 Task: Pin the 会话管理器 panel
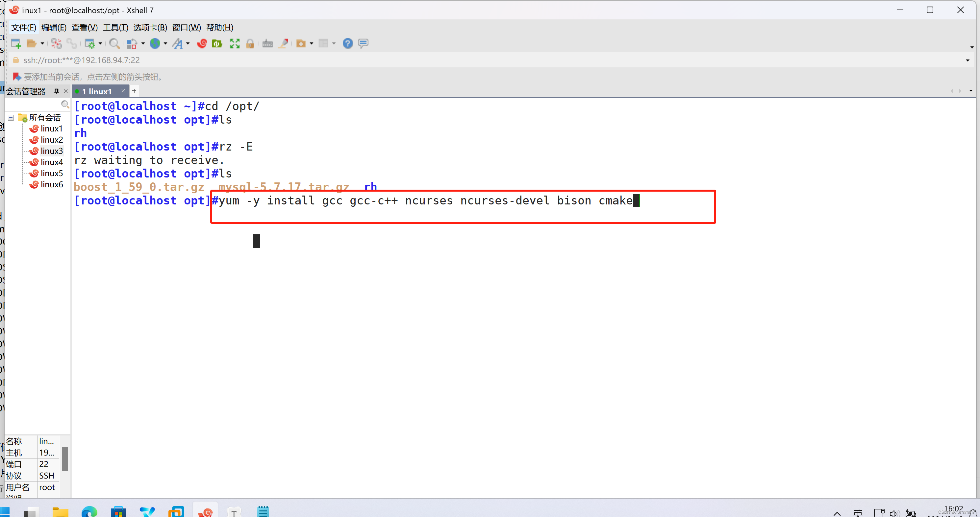tap(57, 91)
